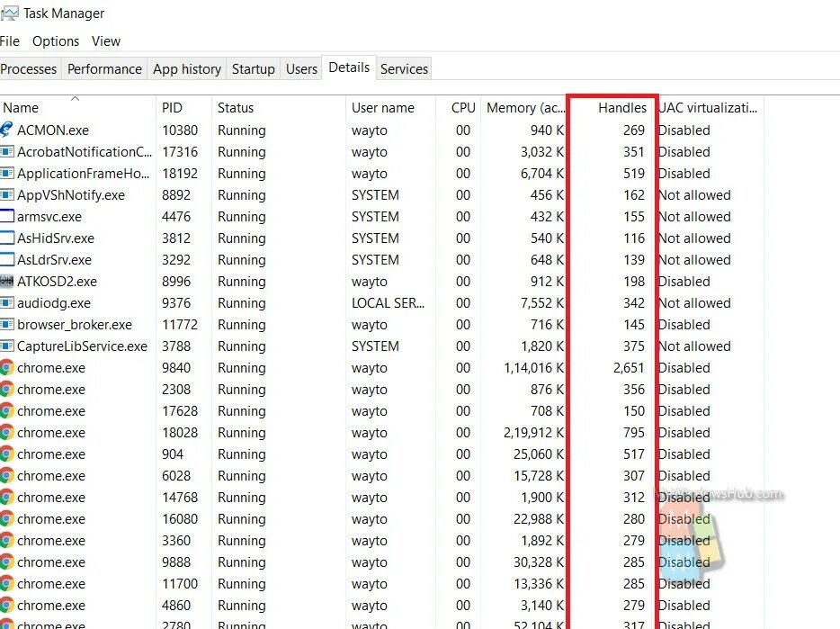Click memory value 1,14,016 K

point(533,368)
